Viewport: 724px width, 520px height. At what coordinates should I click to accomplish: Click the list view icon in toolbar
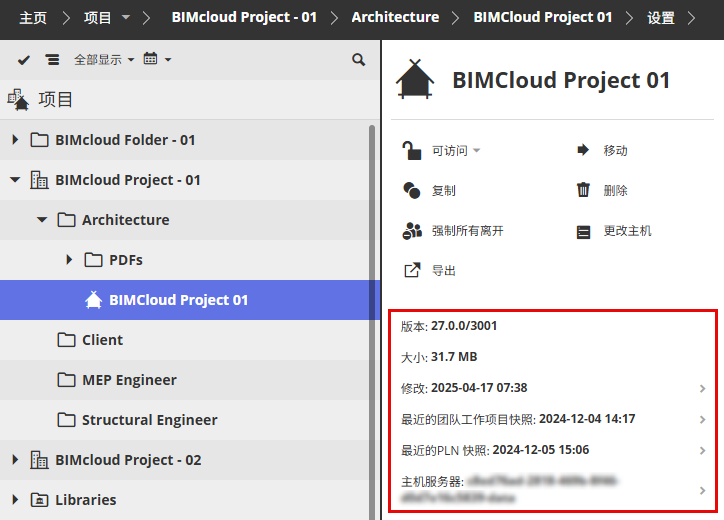pos(52,60)
